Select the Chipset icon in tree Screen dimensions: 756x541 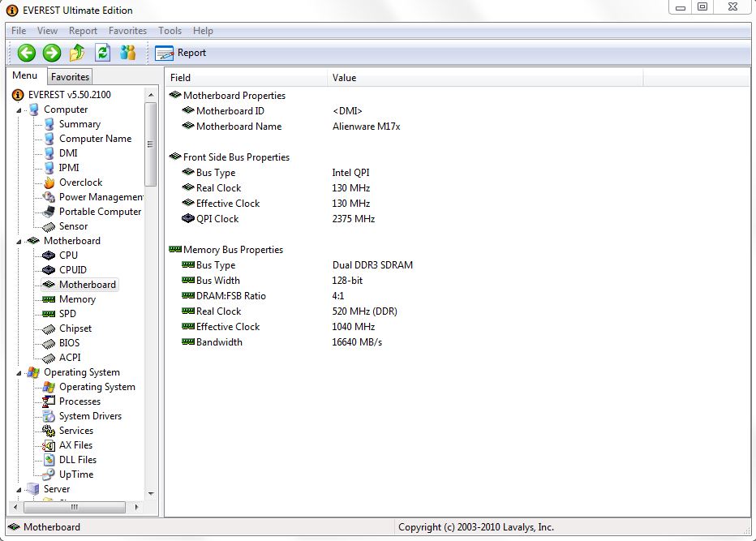tap(49, 328)
